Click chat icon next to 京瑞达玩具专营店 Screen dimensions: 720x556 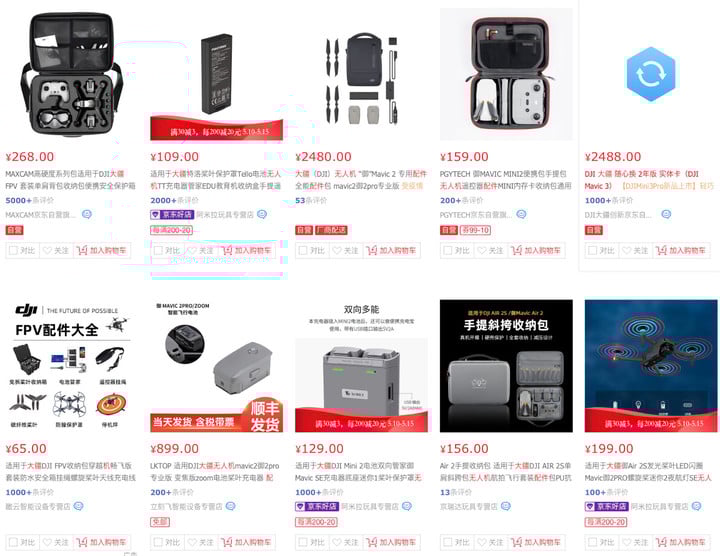tap(506, 506)
